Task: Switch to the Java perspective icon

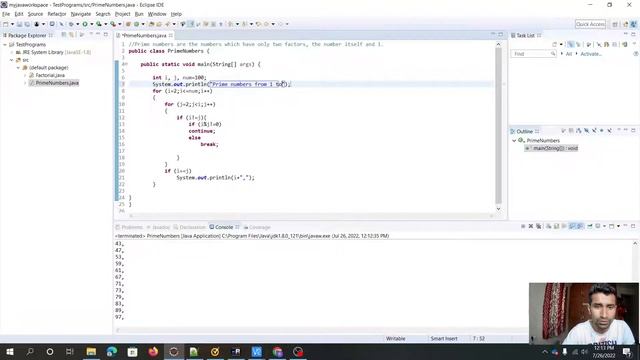Action: click(633, 24)
